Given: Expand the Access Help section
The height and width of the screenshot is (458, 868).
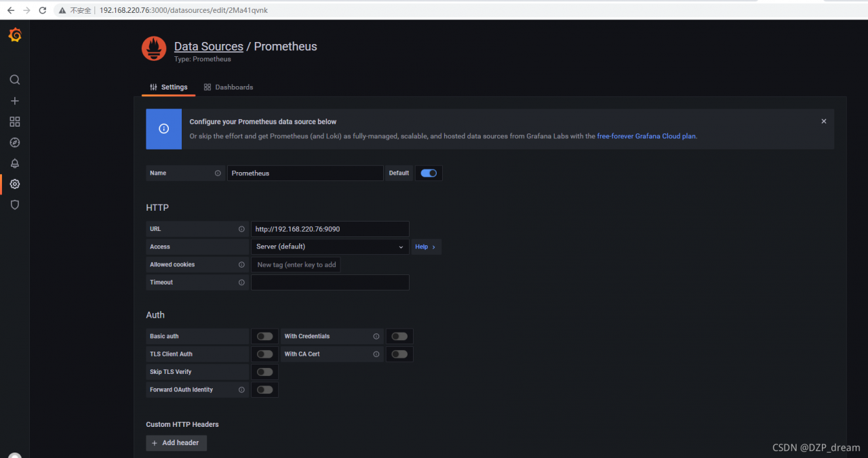Looking at the screenshot, I should tap(426, 247).
